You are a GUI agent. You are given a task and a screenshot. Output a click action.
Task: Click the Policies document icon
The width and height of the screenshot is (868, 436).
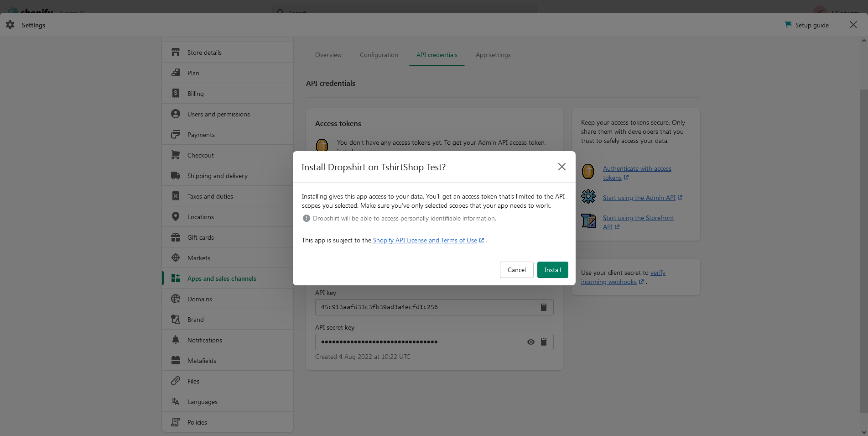click(176, 422)
